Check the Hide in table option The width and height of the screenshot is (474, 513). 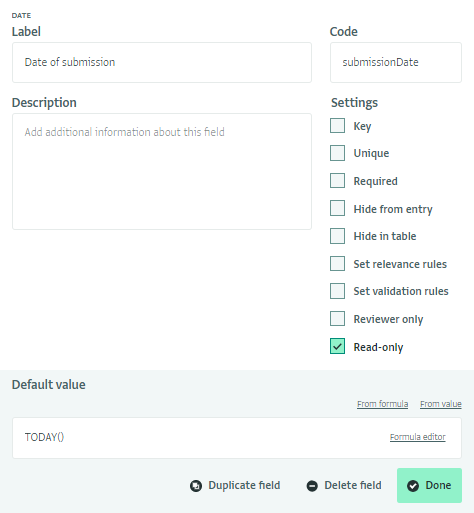click(337, 236)
